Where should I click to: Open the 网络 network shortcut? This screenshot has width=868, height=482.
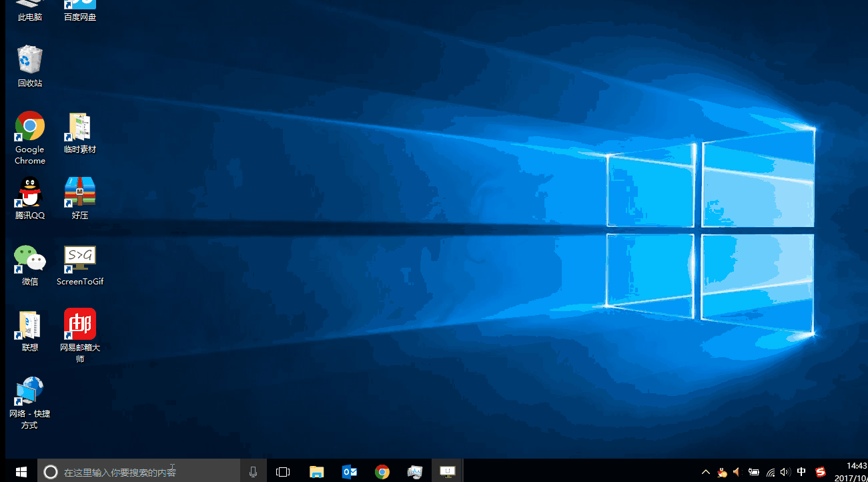[x=29, y=391]
